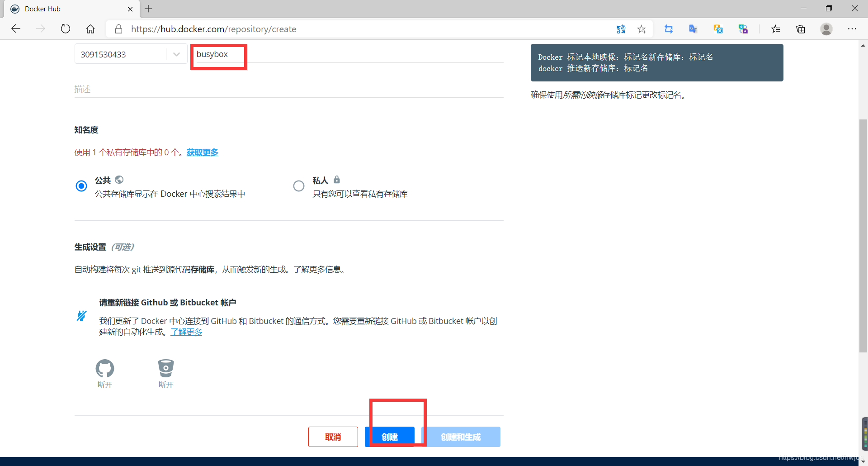Open the Google Translate extension
The image size is (868, 466).
pos(693,29)
